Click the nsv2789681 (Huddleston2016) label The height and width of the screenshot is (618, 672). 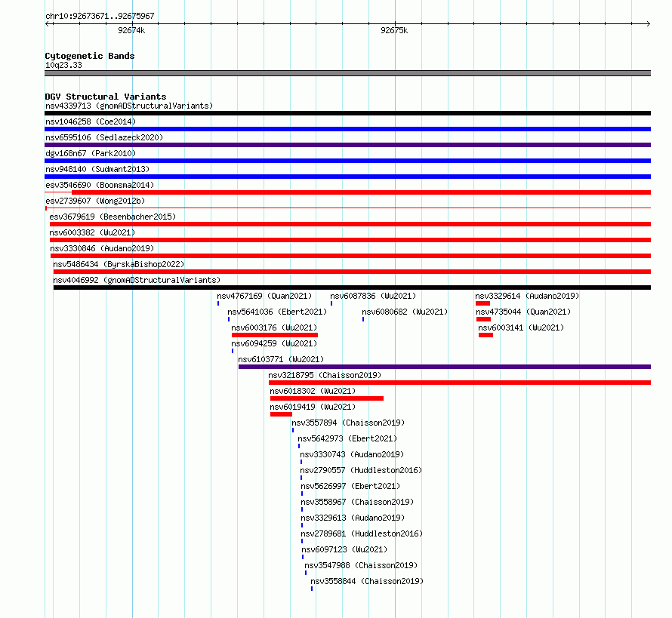(362, 533)
